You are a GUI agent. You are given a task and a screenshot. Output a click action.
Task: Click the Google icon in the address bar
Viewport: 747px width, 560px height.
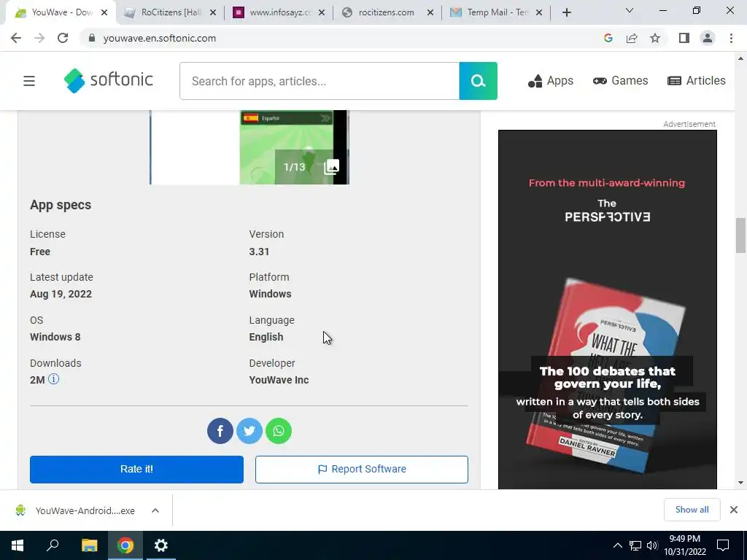[x=608, y=38]
